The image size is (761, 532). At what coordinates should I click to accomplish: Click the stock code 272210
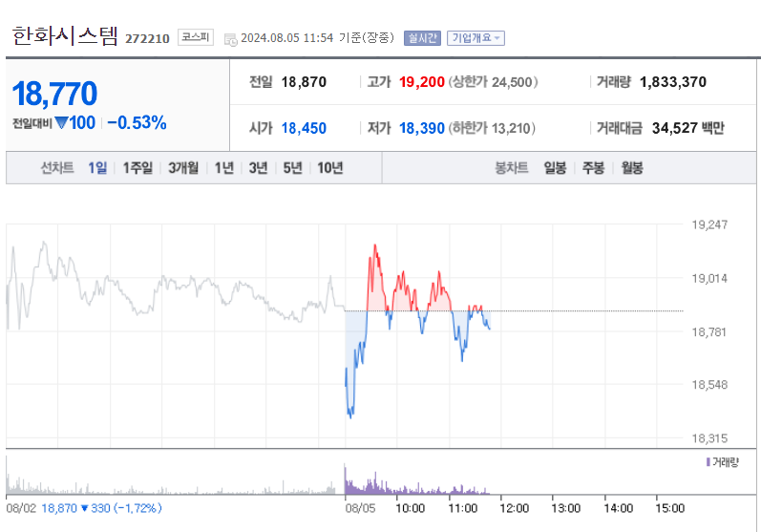click(x=147, y=39)
